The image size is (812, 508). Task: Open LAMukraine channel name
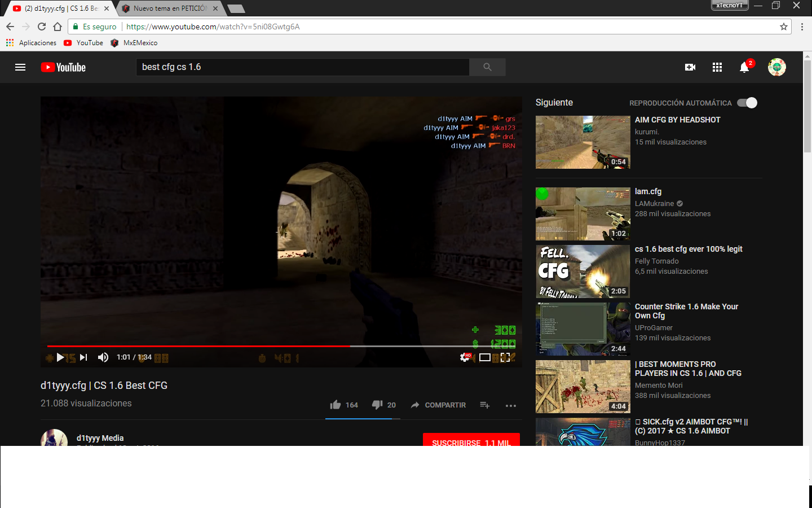coord(654,204)
